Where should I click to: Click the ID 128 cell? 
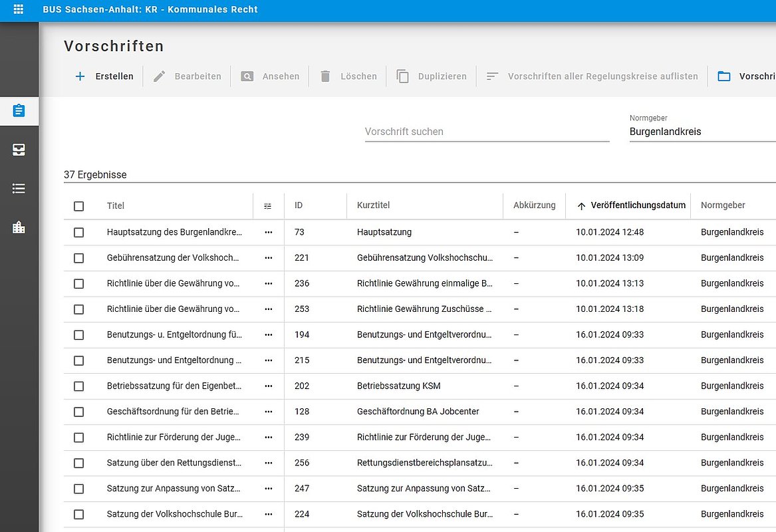tap(302, 412)
